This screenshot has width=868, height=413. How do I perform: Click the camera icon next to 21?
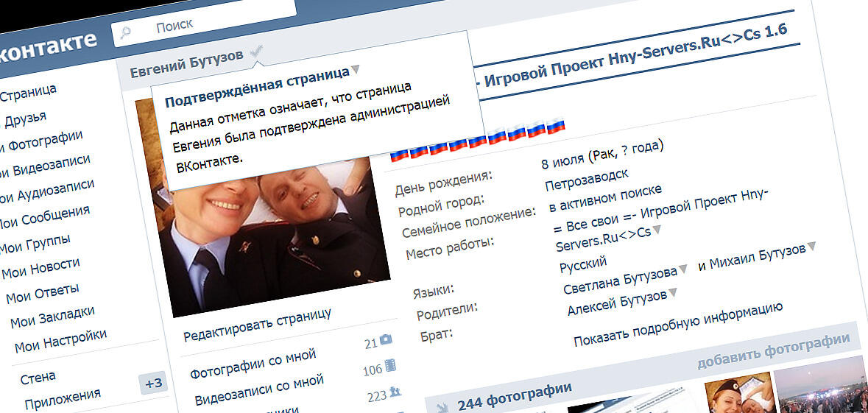[386, 339]
